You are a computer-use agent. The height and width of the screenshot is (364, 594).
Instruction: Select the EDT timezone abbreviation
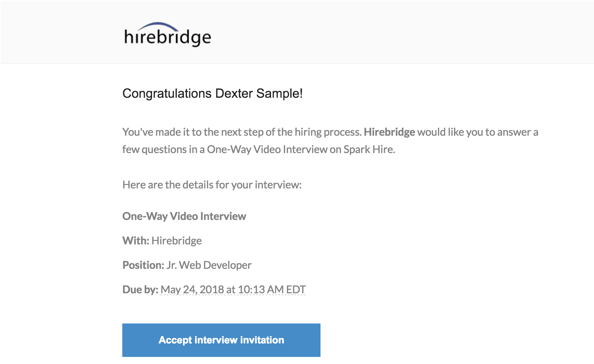(x=297, y=289)
